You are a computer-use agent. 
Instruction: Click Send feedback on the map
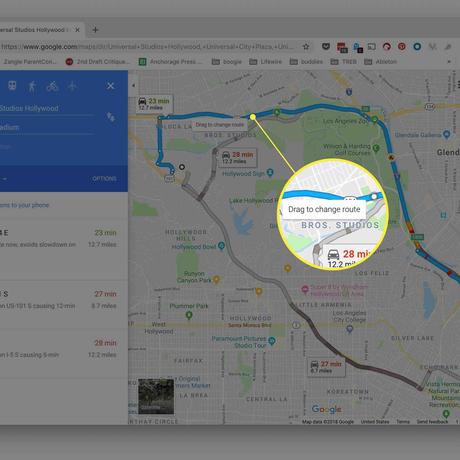click(x=432, y=422)
